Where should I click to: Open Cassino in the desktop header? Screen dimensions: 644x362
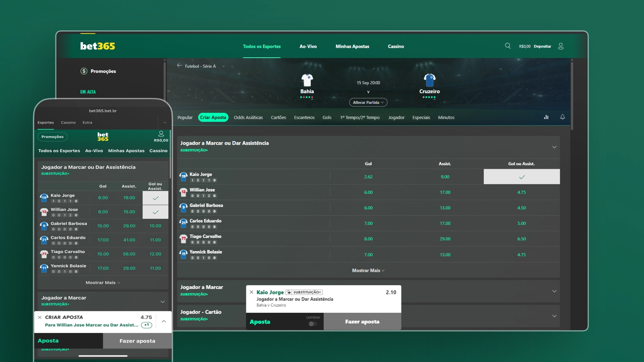pos(396,46)
